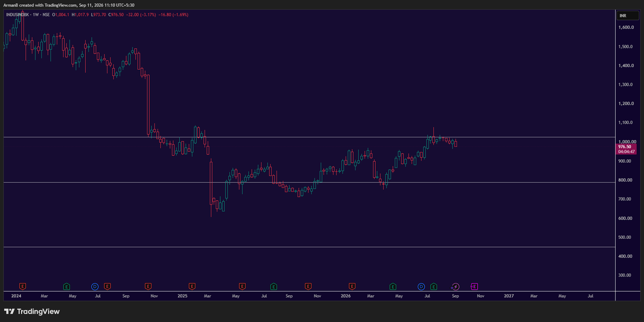Click the 800.0 price axis label
The height and width of the screenshot is (322, 644).
pos(625,180)
